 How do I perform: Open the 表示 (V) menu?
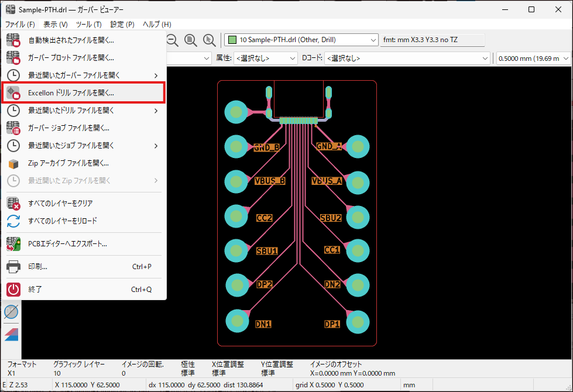(55, 25)
